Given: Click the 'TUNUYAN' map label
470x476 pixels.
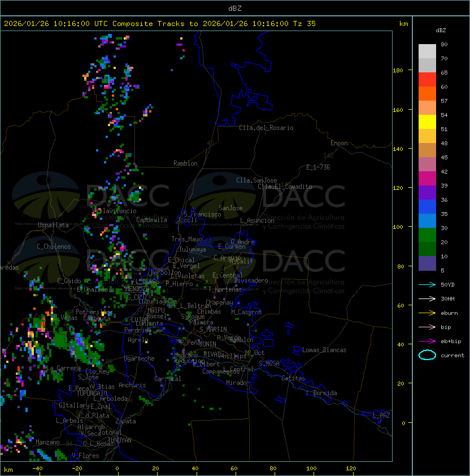Looking at the screenshot, I should tap(120, 440).
